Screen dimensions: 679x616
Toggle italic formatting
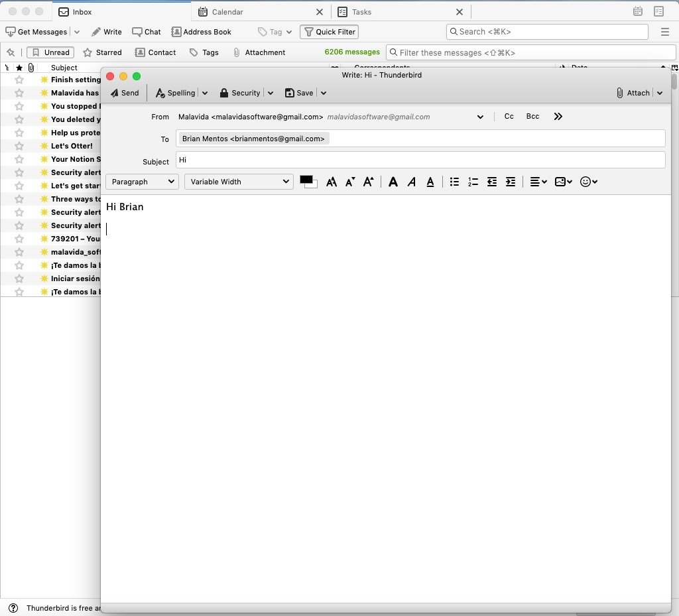click(x=412, y=182)
